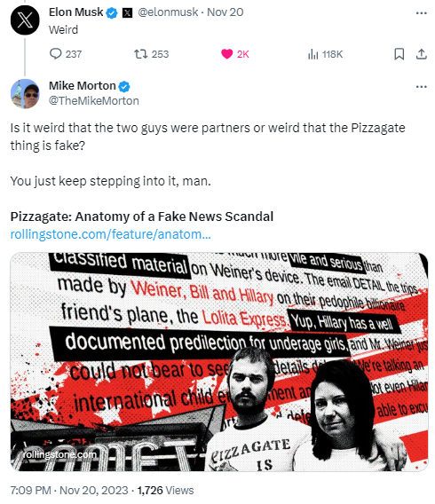Click Elon Musk's blue verified badge
Viewport: 435px width, 504px height.
tap(112, 13)
